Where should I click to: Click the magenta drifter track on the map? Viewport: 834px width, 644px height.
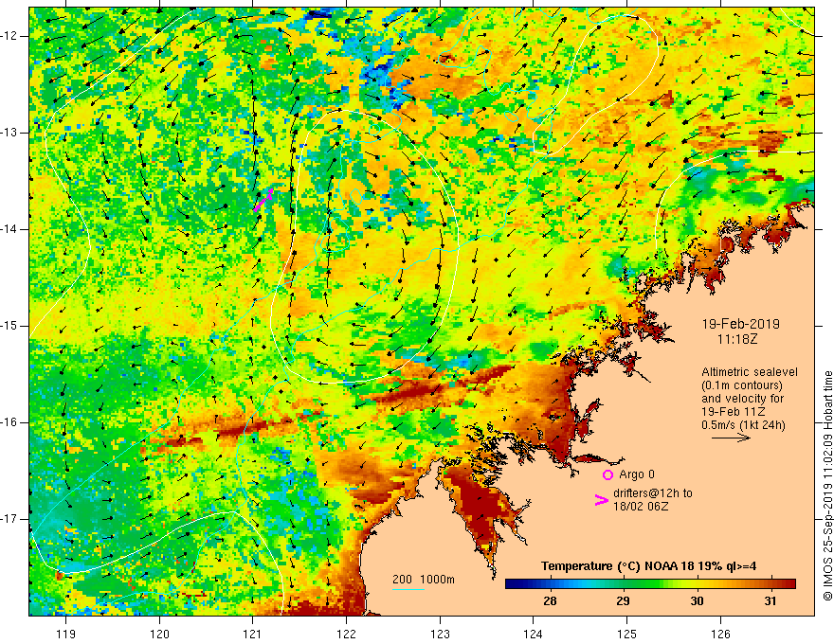(263, 200)
